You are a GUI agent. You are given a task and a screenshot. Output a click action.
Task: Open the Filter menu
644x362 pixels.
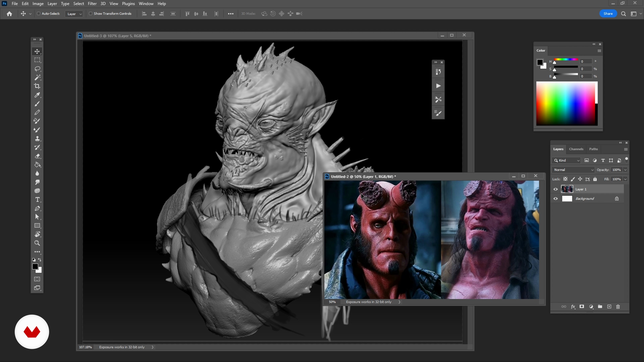(x=92, y=4)
